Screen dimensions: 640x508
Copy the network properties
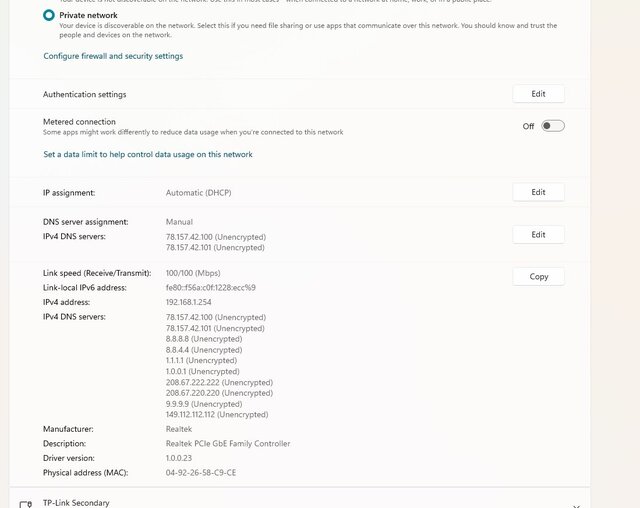point(538,277)
